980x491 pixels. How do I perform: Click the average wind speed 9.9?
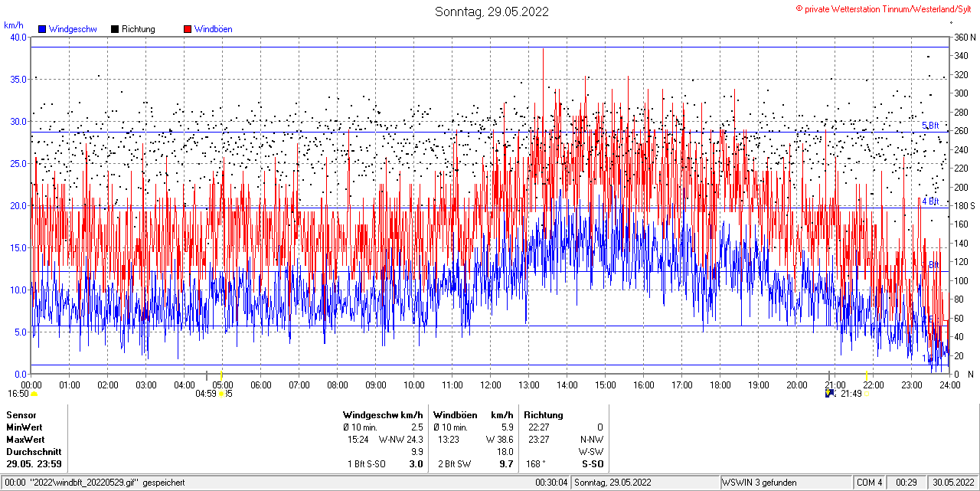(417, 452)
